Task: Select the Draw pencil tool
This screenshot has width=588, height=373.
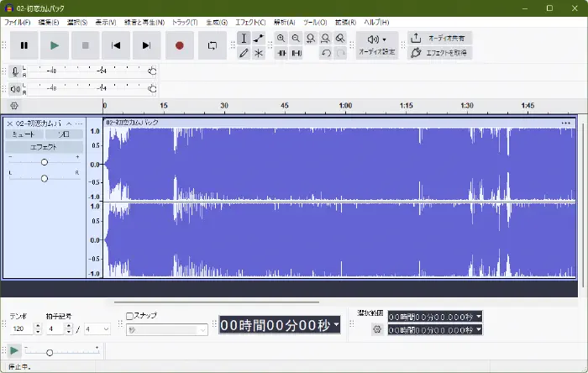Action: click(x=244, y=53)
